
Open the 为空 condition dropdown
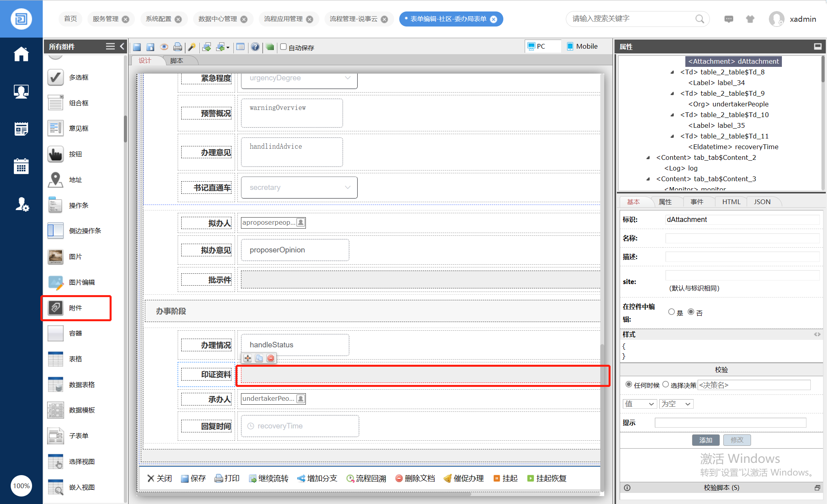pyautogui.click(x=676, y=404)
